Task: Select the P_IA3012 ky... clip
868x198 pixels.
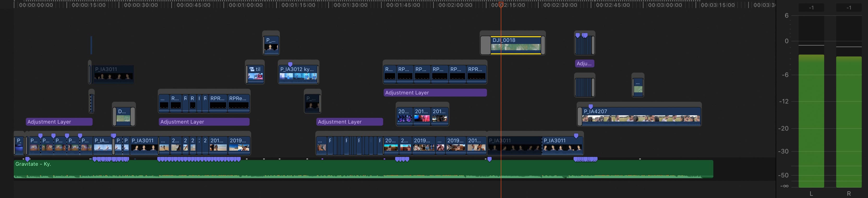Action: (x=298, y=74)
